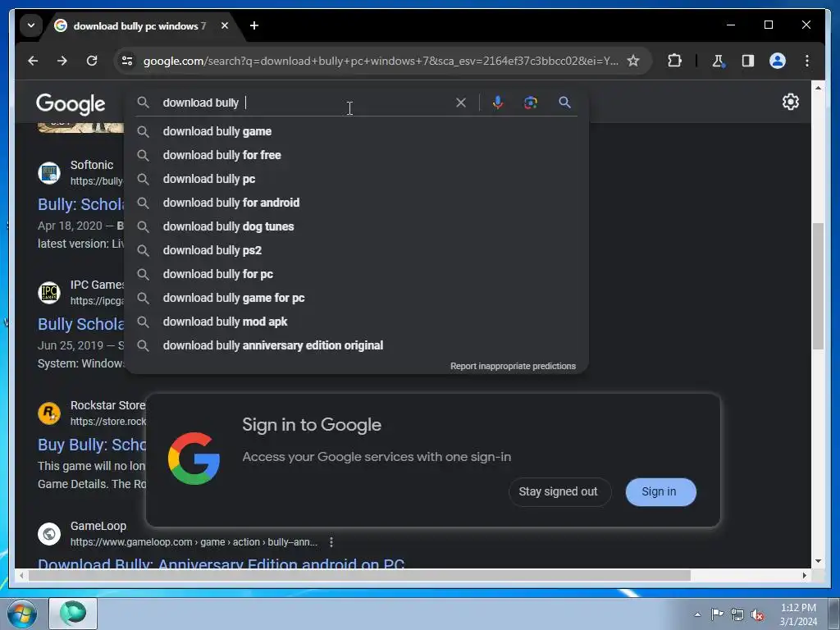840x630 pixels.
Task: Choose 'download bully anniversary edition original' suggestion
Action: [x=357, y=345]
